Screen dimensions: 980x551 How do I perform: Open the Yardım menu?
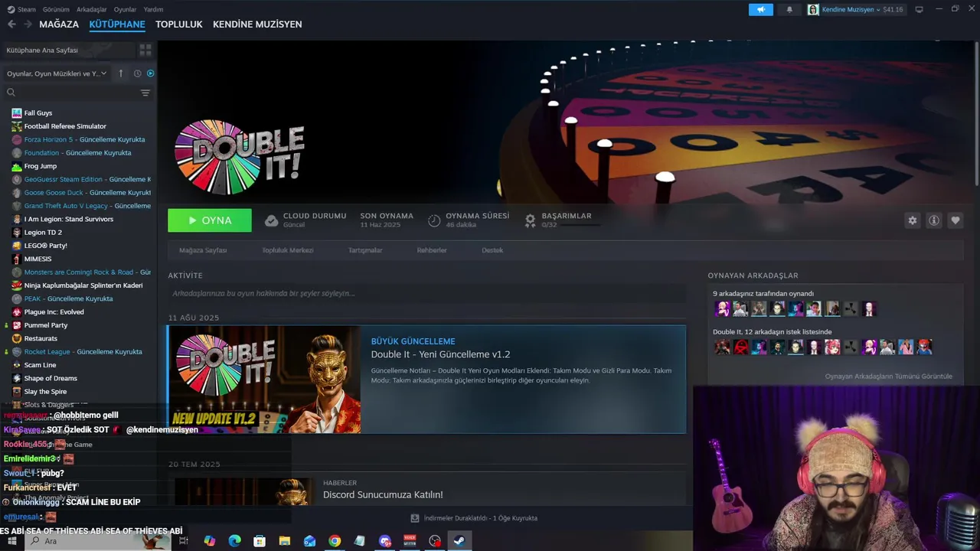point(153,9)
